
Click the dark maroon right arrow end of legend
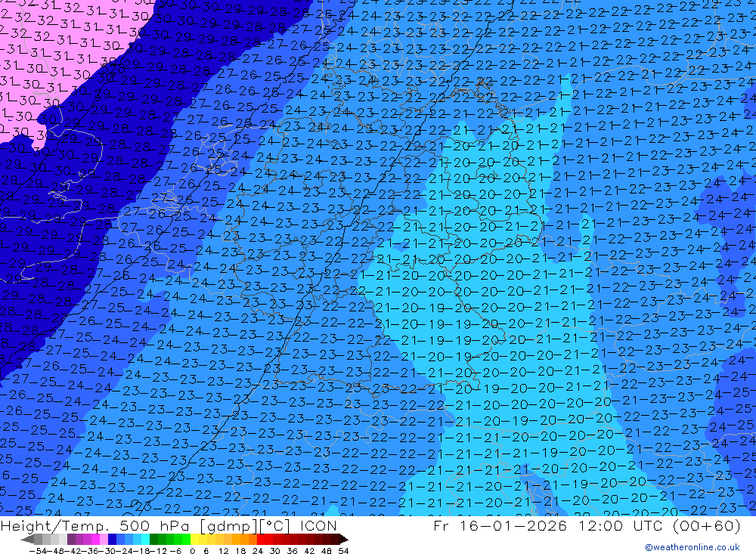(x=344, y=539)
